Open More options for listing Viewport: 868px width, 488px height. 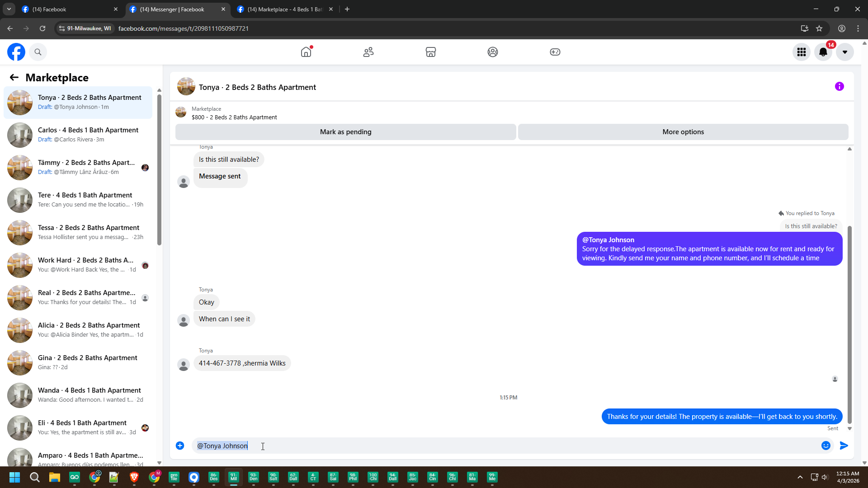(683, 132)
